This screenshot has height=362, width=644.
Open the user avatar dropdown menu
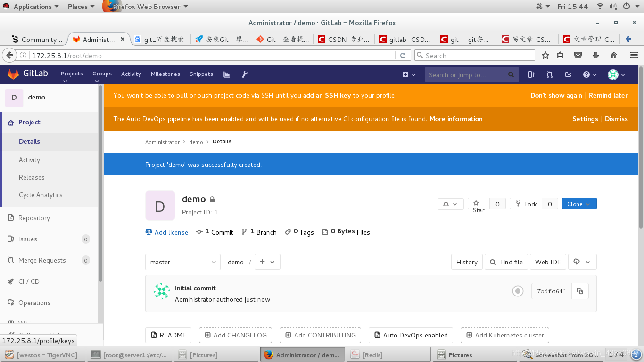click(x=616, y=74)
